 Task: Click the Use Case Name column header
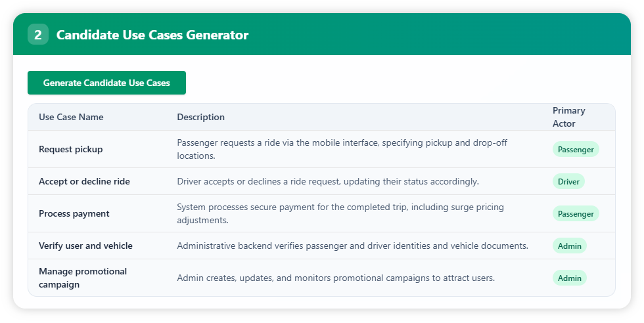pyautogui.click(x=71, y=117)
